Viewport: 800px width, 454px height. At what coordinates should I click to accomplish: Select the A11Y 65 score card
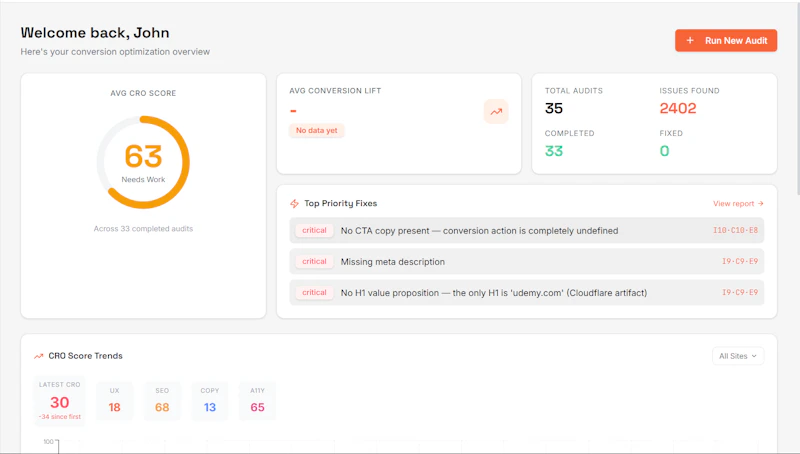pos(258,401)
